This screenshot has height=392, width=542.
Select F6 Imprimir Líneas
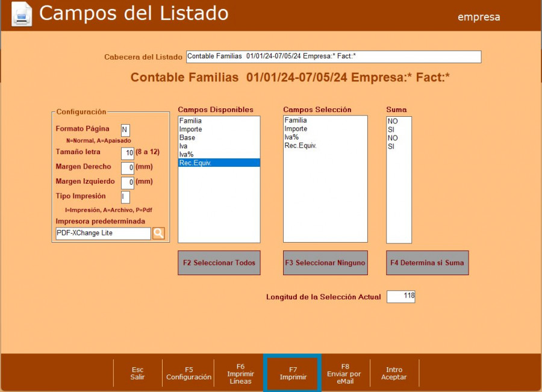(240, 373)
